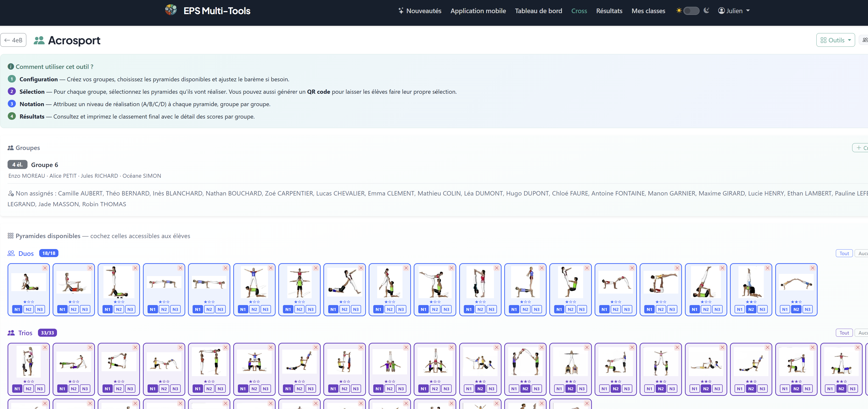Toggle the dark mode switch
Image resolution: width=868 pixels, height=409 pixels.
coord(691,11)
